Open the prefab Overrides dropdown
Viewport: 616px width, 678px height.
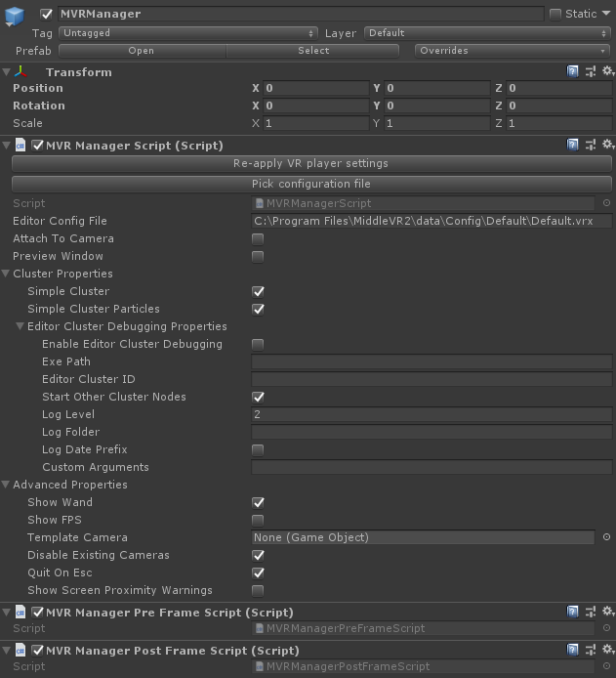[512, 51]
